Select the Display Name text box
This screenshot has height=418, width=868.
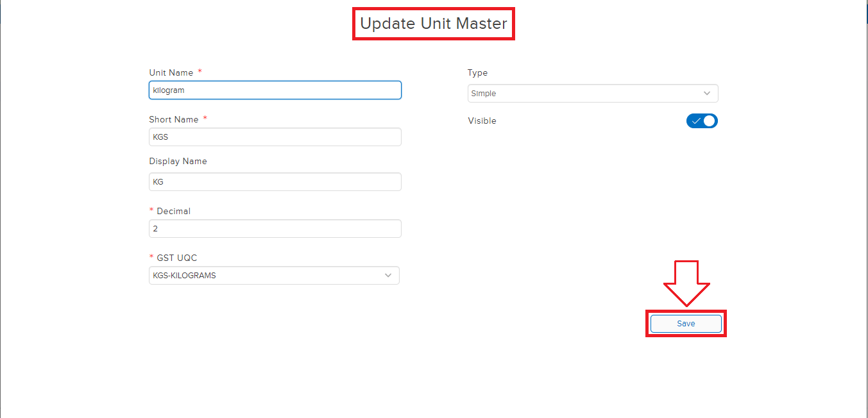275,182
